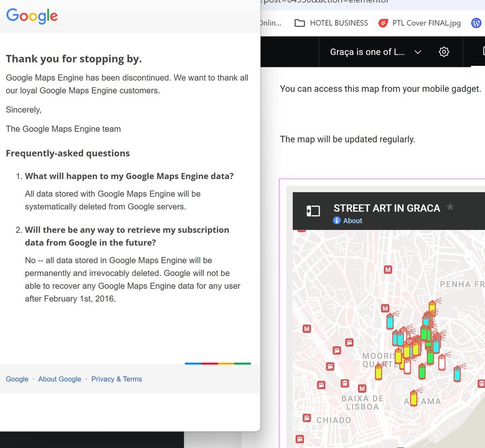Select the white spray can right of cluster

pyautogui.click(x=442, y=362)
